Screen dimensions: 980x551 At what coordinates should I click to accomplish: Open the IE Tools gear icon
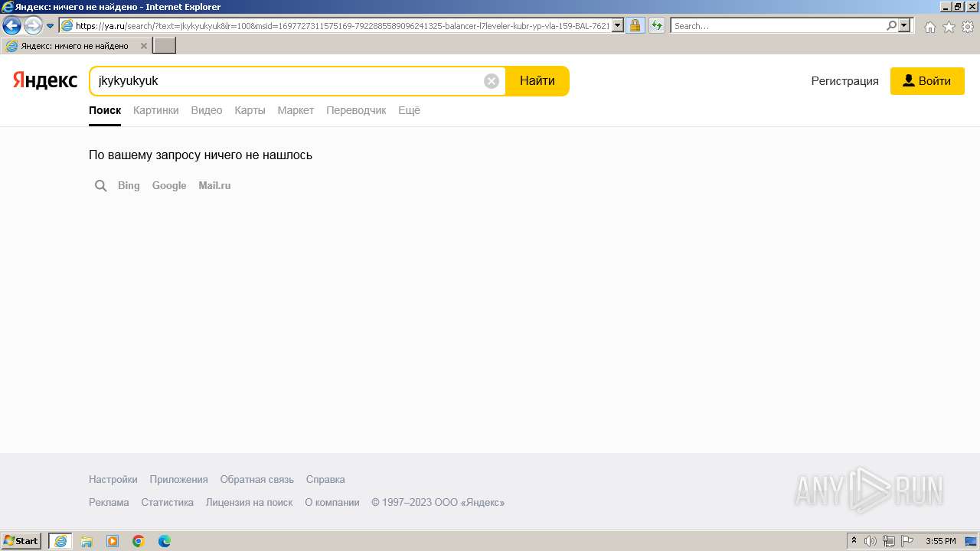pos(968,27)
